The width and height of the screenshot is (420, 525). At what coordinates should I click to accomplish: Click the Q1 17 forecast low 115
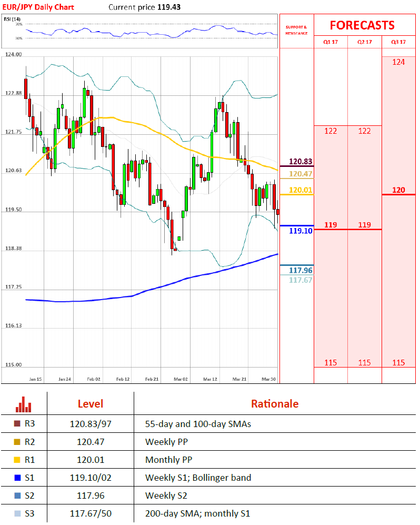point(331,363)
